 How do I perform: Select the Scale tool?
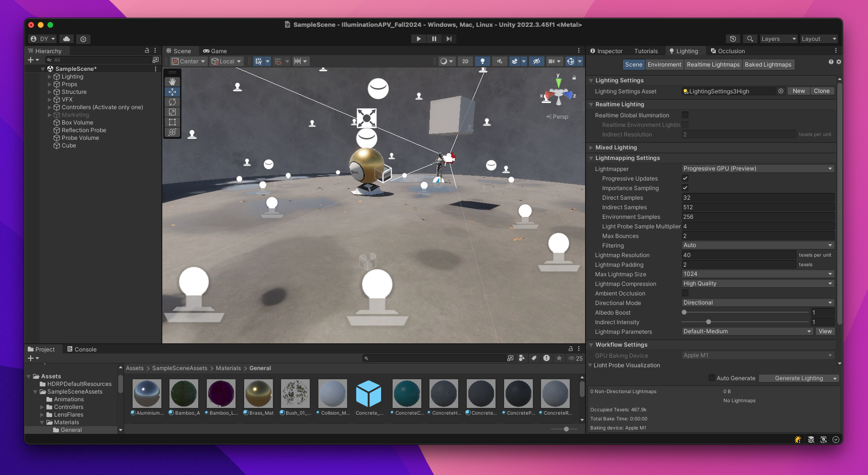click(172, 112)
